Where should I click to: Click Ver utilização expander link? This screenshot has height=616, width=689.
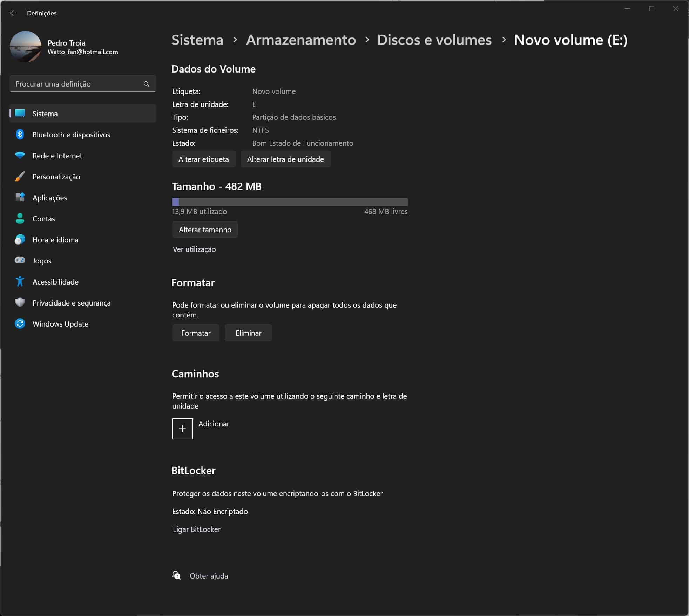[x=194, y=249]
